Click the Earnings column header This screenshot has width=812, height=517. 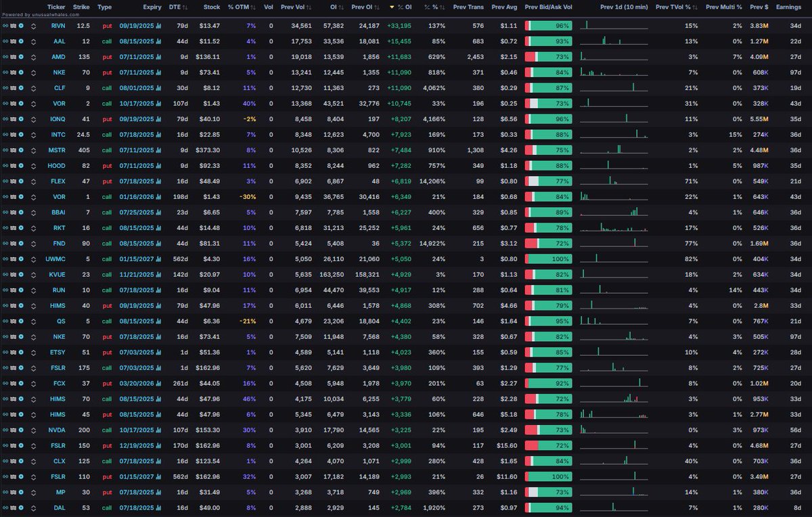[x=788, y=7]
